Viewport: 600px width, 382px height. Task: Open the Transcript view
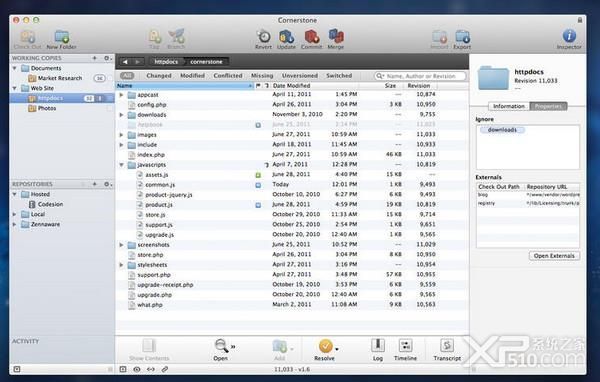pos(447,345)
